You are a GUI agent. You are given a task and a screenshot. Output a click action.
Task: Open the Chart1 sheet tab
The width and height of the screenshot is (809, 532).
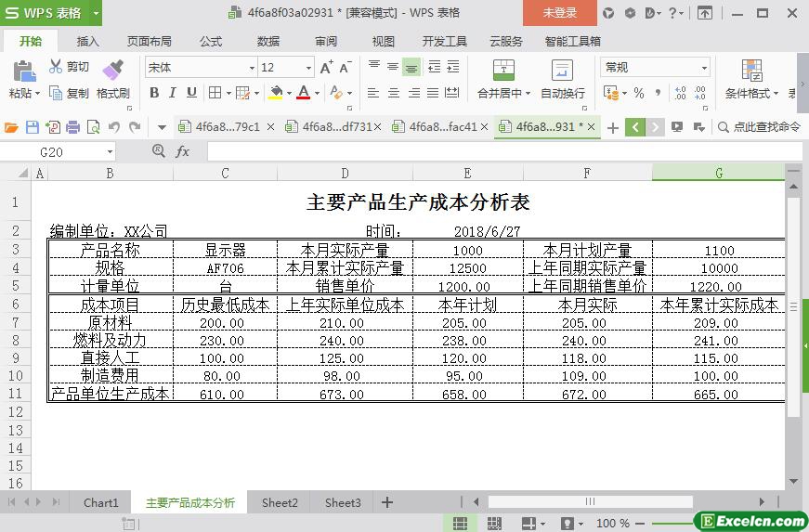(101, 502)
